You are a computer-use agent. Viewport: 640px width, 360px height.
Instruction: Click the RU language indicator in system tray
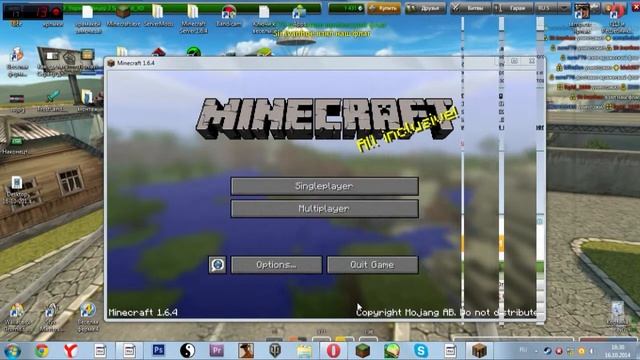(x=523, y=350)
